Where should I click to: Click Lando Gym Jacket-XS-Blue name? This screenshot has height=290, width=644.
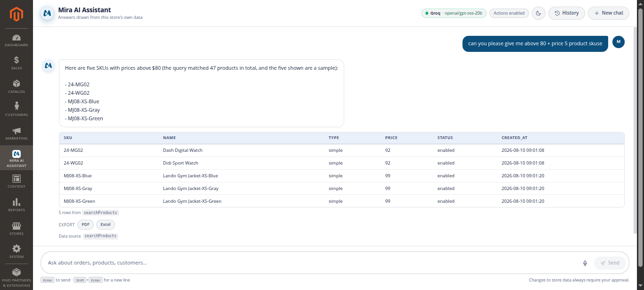click(190, 176)
